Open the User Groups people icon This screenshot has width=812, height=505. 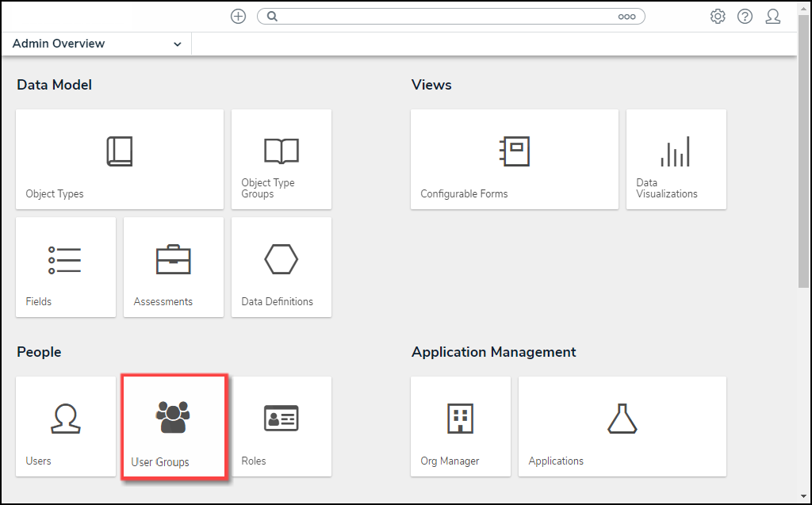172,417
